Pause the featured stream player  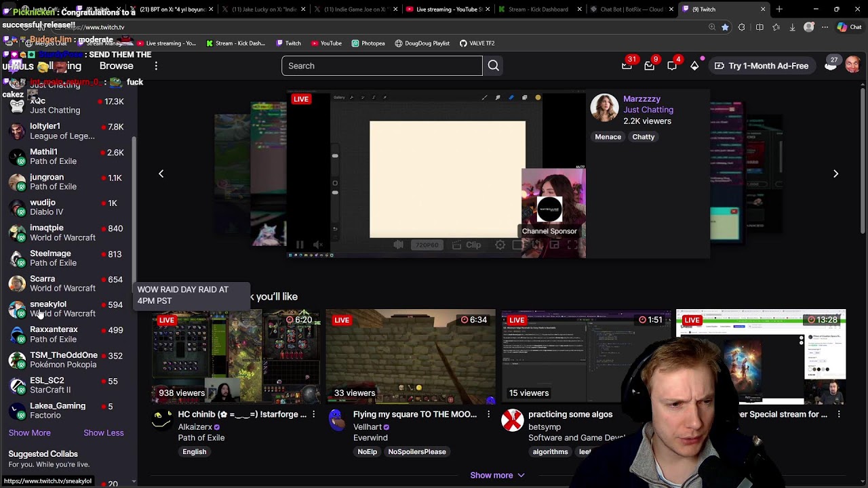tap(300, 245)
